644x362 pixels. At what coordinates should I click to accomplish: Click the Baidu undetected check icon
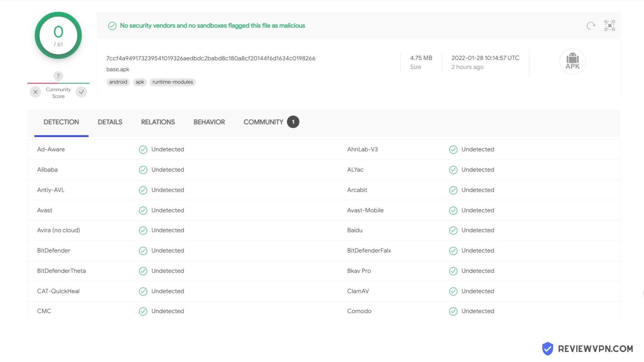[453, 230]
